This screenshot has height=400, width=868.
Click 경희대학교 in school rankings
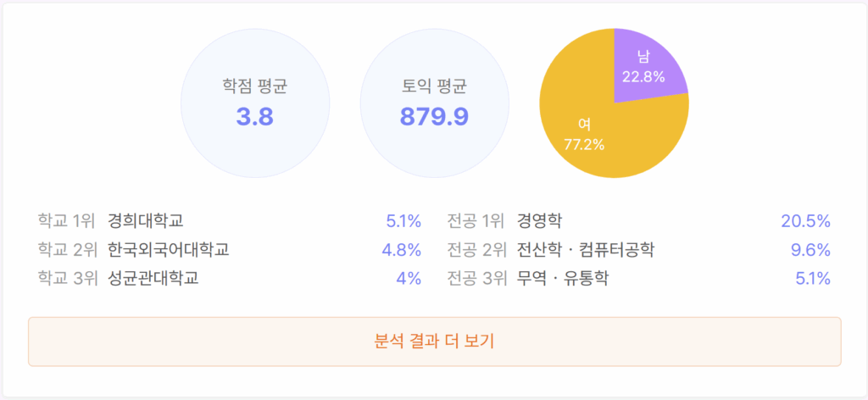146,222
